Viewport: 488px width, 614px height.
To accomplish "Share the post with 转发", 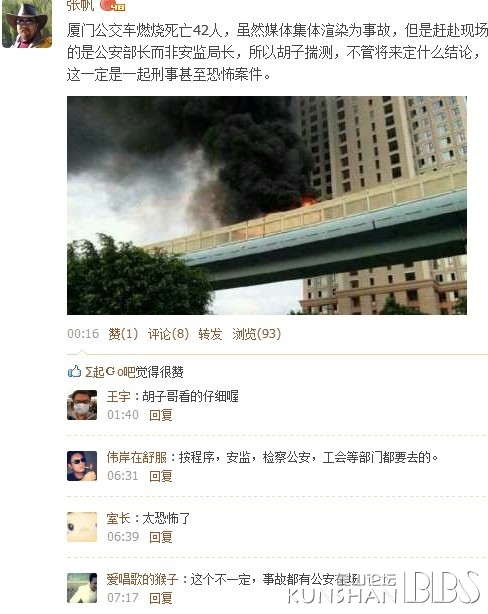I will pyautogui.click(x=210, y=334).
